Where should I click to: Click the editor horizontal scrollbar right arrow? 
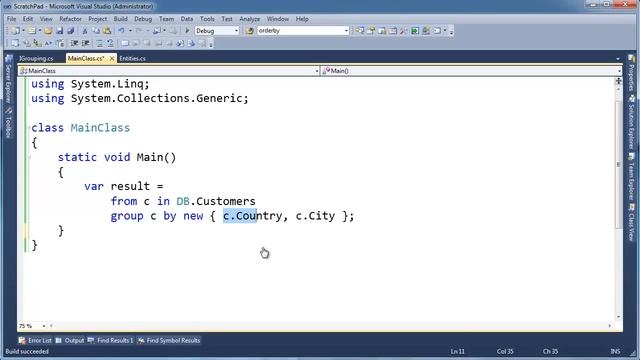(x=610, y=326)
